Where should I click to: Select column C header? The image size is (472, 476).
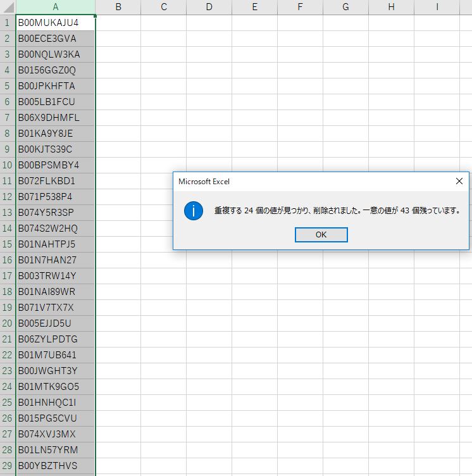pyautogui.click(x=164, y=7)
